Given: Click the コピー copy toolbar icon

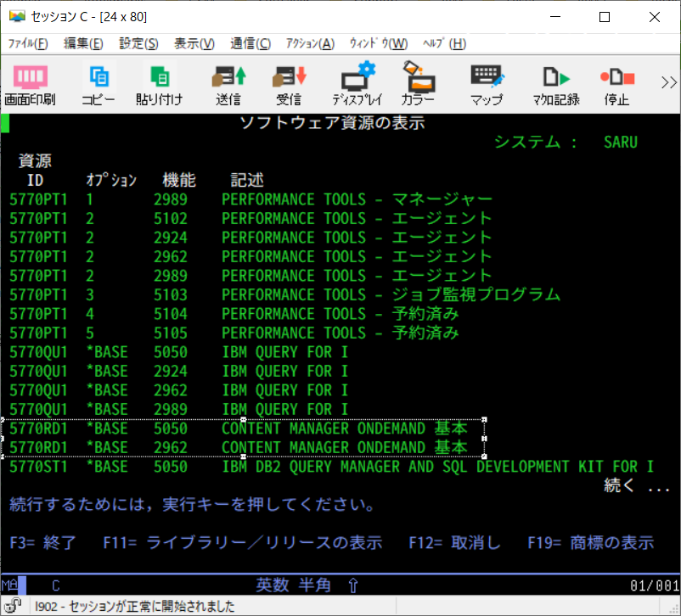Looking at the screenshot, I should coord(98,85).
